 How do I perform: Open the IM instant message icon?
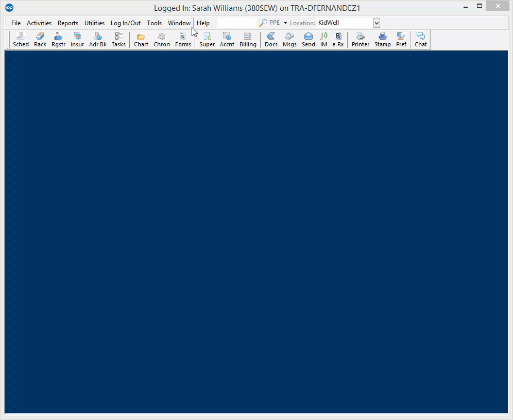(323, 40)
